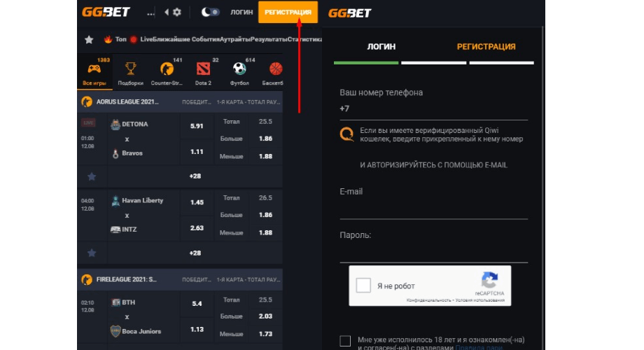This screenshot has width=644, height=350.
Task: Click the E-mail input field
Action: [433, 209]
